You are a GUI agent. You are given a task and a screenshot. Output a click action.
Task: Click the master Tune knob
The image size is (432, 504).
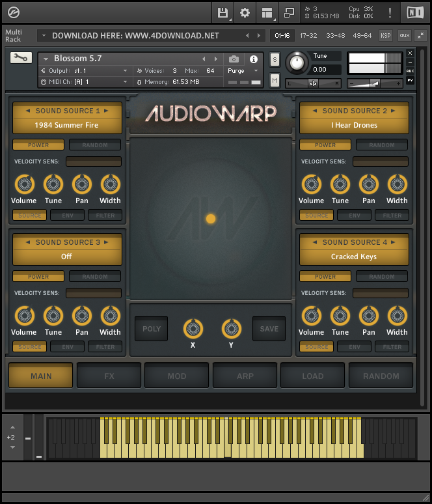tap(297, 62)
